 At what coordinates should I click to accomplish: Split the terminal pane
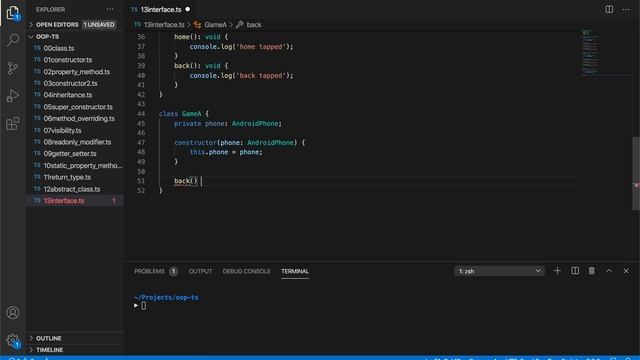pos(575,271)
